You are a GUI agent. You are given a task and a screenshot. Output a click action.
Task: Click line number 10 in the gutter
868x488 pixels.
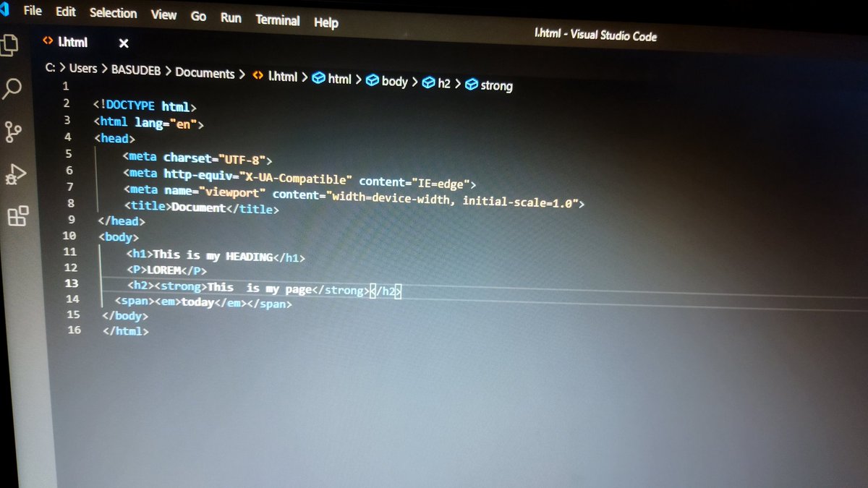[x=69, y=235]
